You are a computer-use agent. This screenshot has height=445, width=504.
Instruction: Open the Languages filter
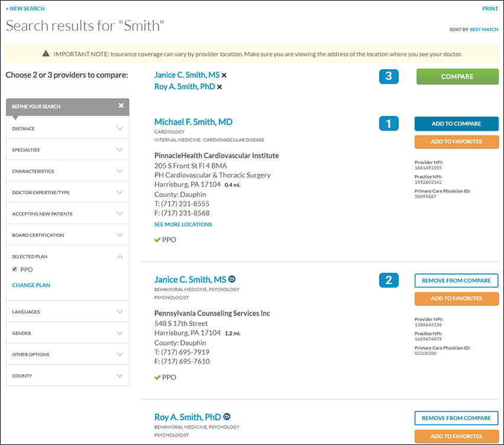[119, 312]
